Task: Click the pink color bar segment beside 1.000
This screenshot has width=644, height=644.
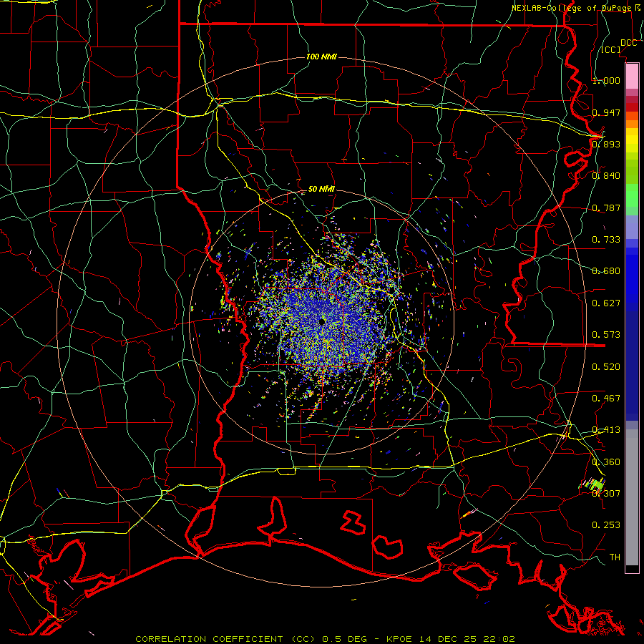Action: pos(632,76)
